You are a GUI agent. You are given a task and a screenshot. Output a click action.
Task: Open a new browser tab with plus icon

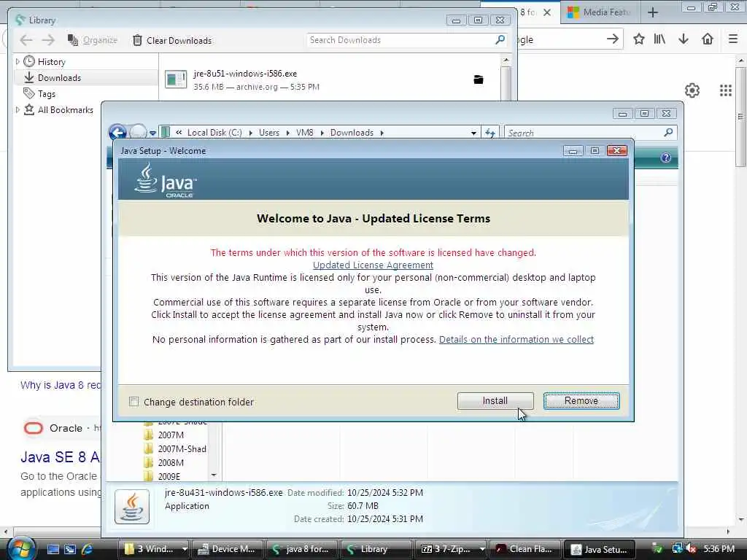pos(653,13)
